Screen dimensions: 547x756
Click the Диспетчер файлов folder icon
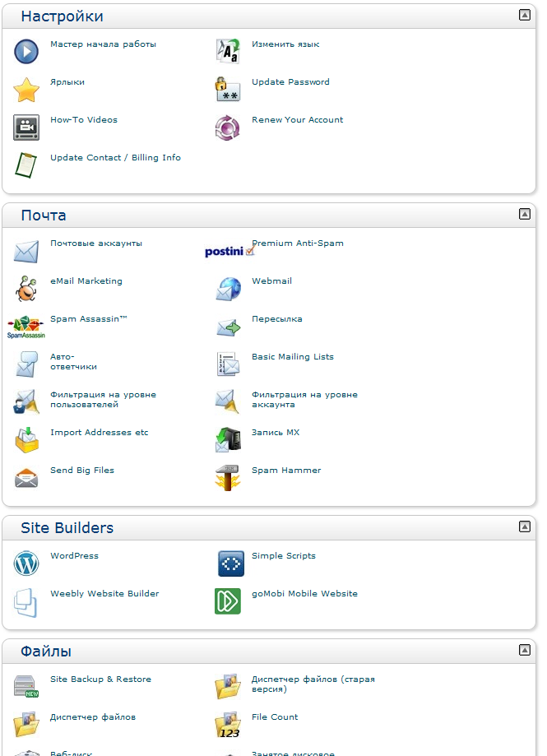pyautogui.click(x=26, y=724)
